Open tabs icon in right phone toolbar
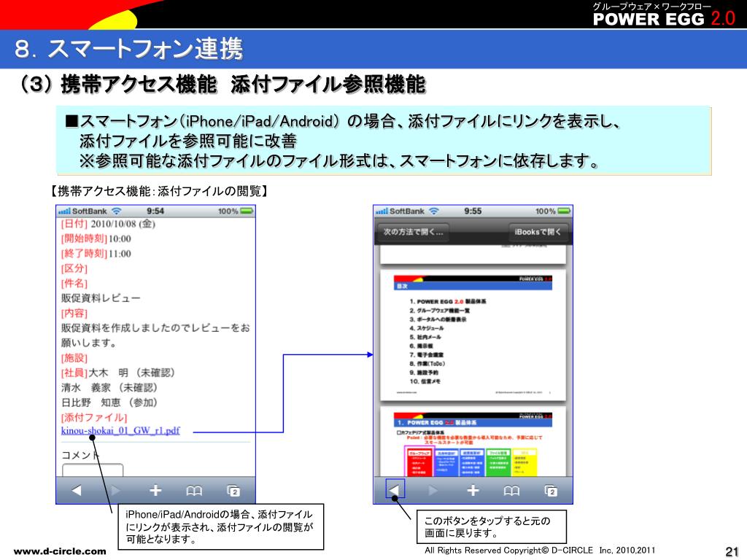This screenshot has width=747, height=560. point(551,491)
